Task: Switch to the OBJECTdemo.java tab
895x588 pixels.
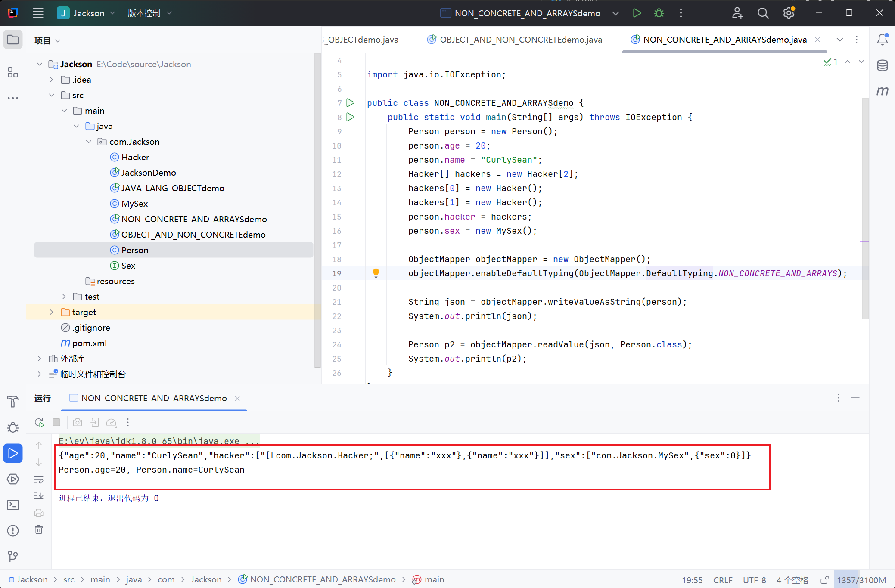Action: coord(363,40)
